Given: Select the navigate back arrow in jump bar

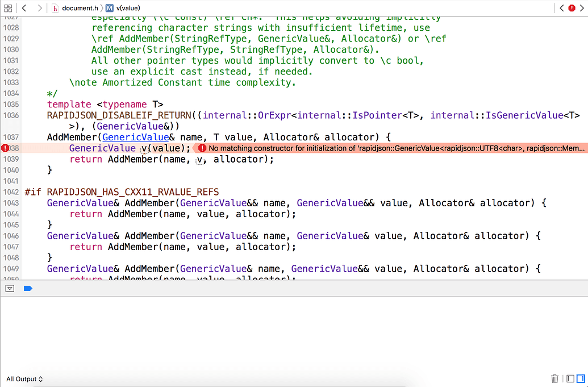Looking at the screenshot, I should tap(23, 8).
